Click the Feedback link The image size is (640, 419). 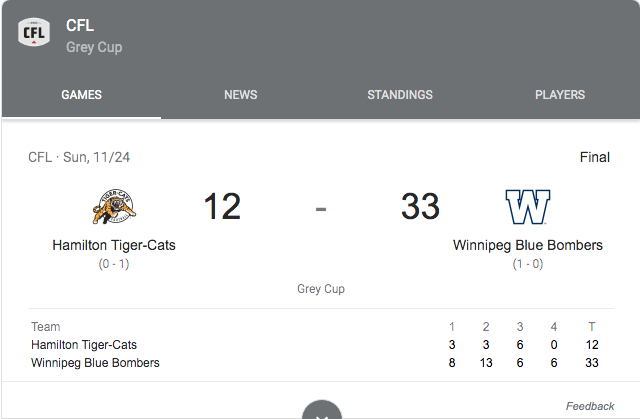point(590,406)
